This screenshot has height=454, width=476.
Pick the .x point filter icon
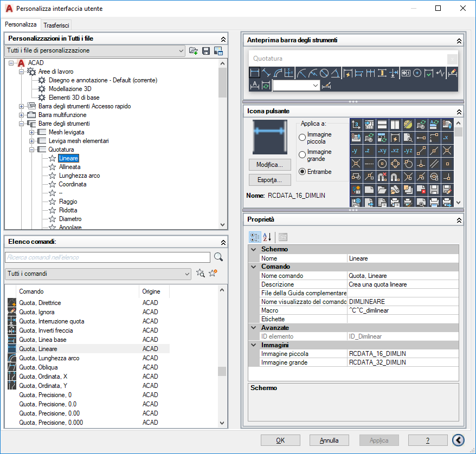(x=447, y=138)
